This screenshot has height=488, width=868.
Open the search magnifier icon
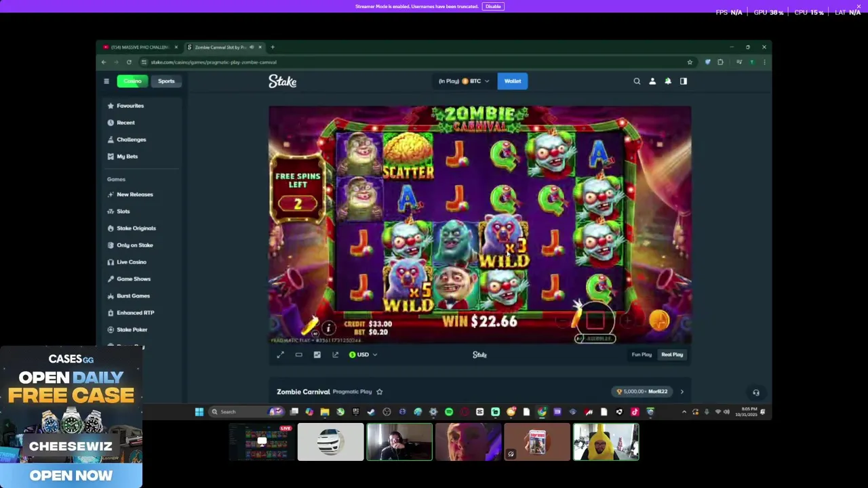pyautogui.click(x=637, y=81)
